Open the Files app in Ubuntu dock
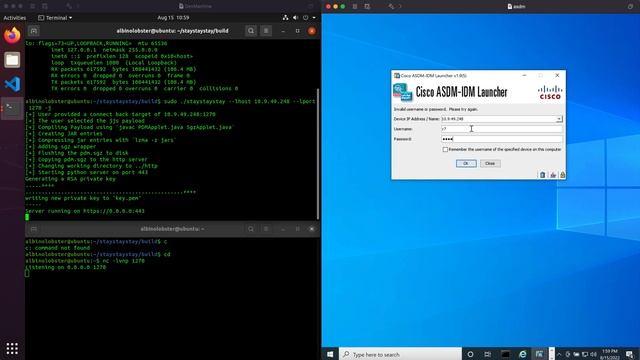 pos(12,60)
